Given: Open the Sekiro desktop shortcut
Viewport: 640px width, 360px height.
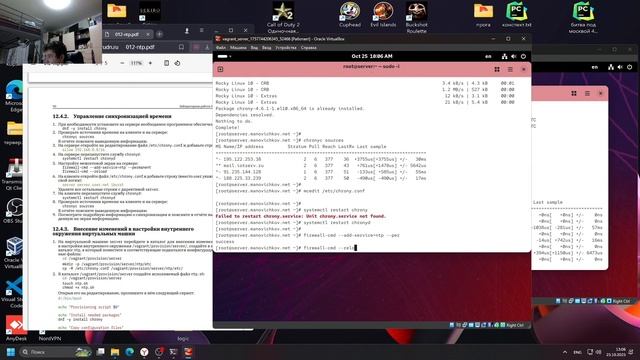Looking at the screenshot, I should tap(150, 12).
